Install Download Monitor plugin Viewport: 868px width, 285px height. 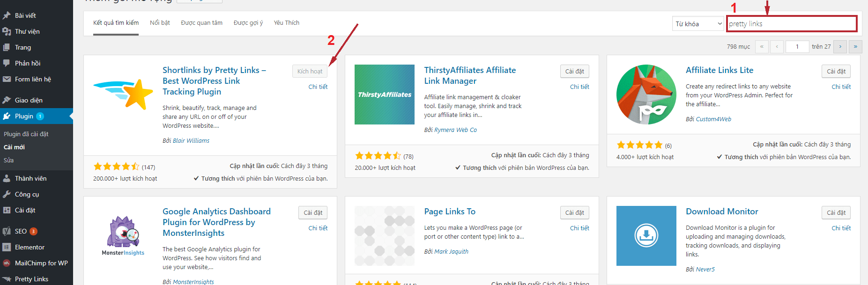pos(836,212)
